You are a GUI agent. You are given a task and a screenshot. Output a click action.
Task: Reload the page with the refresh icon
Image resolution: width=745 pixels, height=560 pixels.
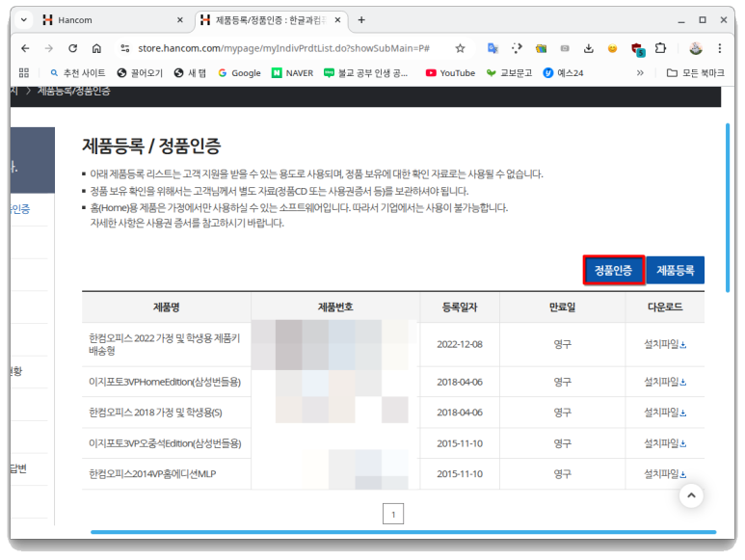point(72,48)
